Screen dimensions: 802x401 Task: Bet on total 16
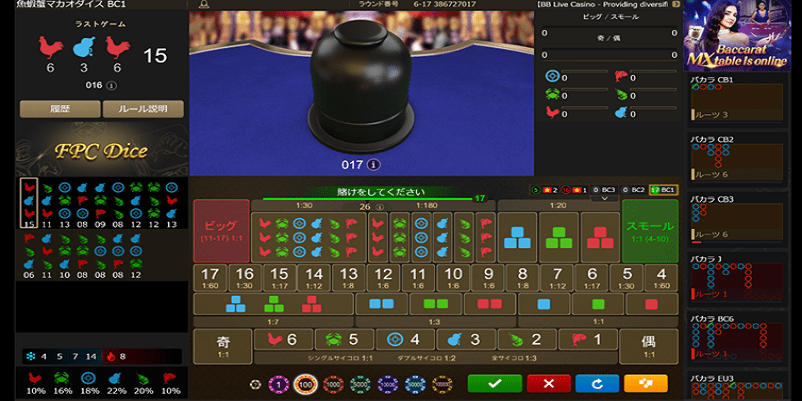pyautogui.click(x=244, y=278)
